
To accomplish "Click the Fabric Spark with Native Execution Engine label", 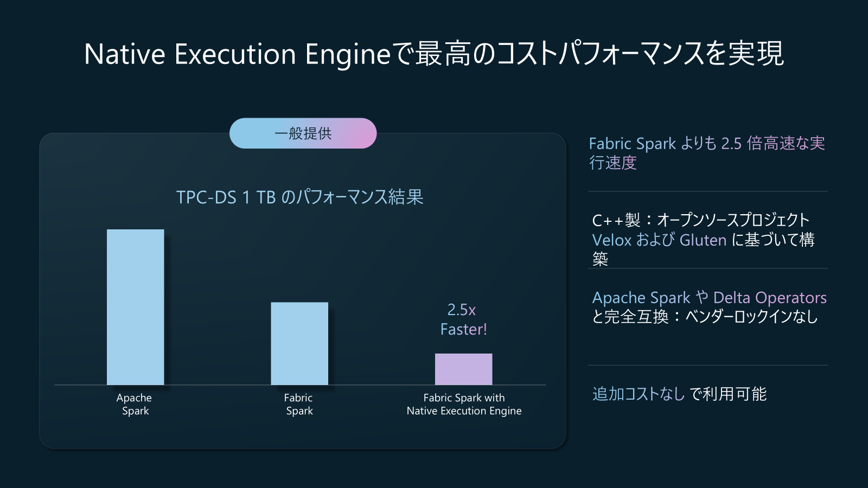I will coord(464,404).
